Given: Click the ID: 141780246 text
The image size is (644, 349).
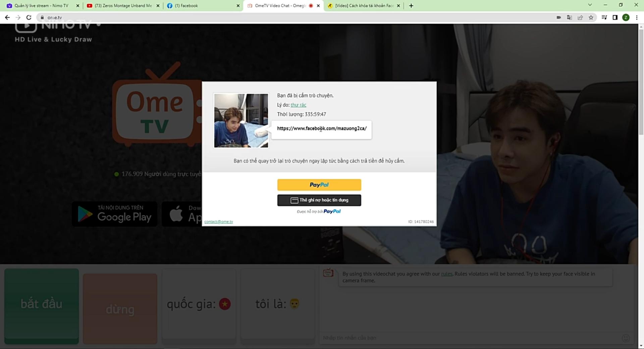Looking at the screenshot, I should coord(421,222).
